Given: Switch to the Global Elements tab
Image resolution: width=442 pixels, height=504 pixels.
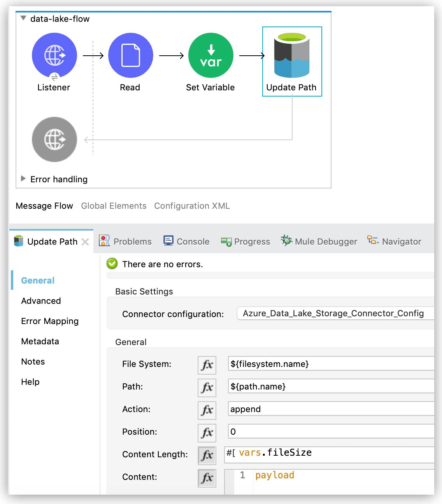Looking at the screenshot, I should 114,206.
